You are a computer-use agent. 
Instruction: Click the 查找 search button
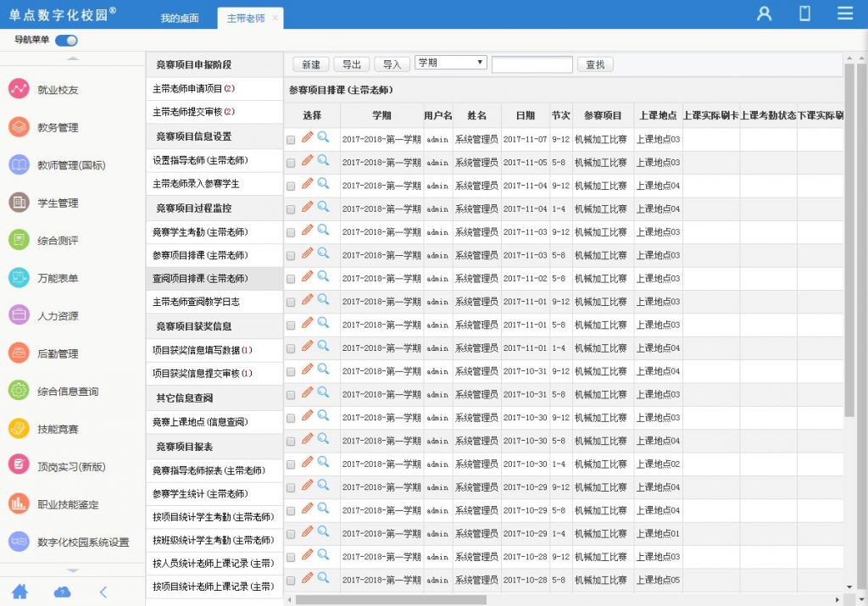595,64
